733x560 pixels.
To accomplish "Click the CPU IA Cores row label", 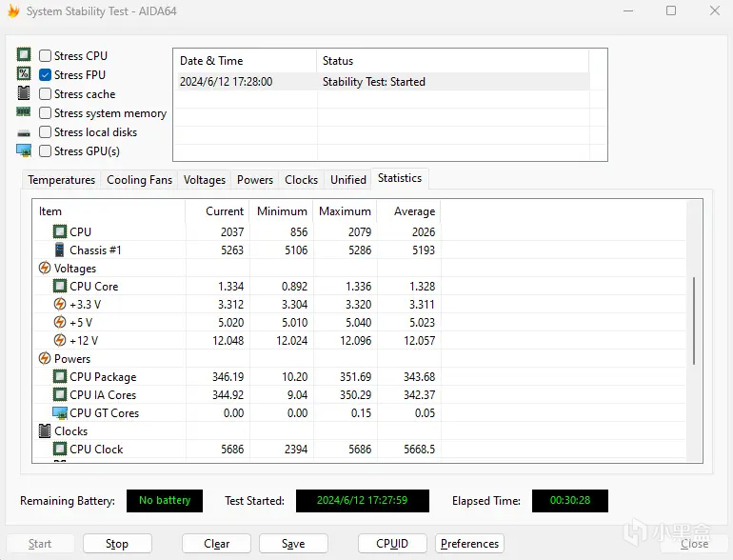I will 103,395.
